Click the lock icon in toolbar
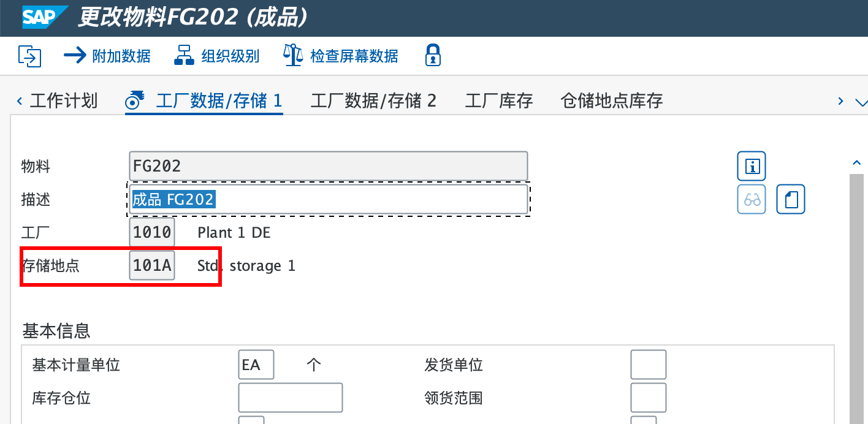Viewport: 868px width, 424px height. [433, 56]
